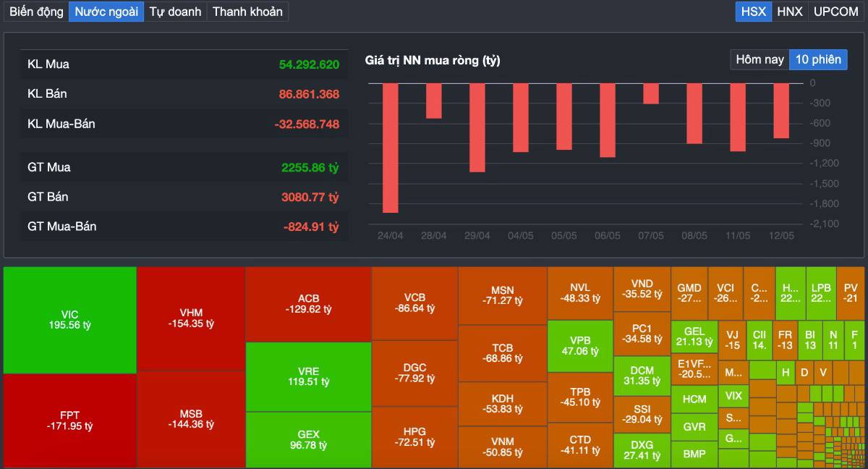Select the FPT -171.95 tỷ tile
This screenshot has height=469, width=868.
pyautogui.click(x=70, y=421)
